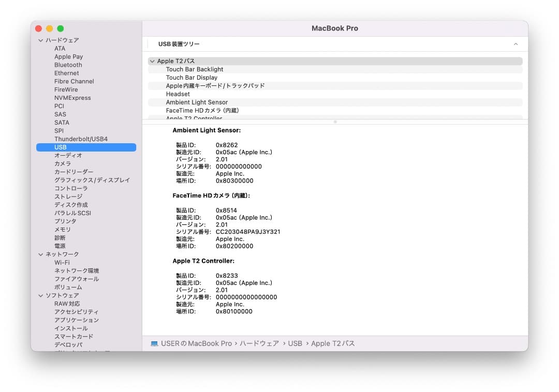Select Touch Bar Backlight in the USB device tree
This screenshot has height=392, width=559.
coord(194,69)
